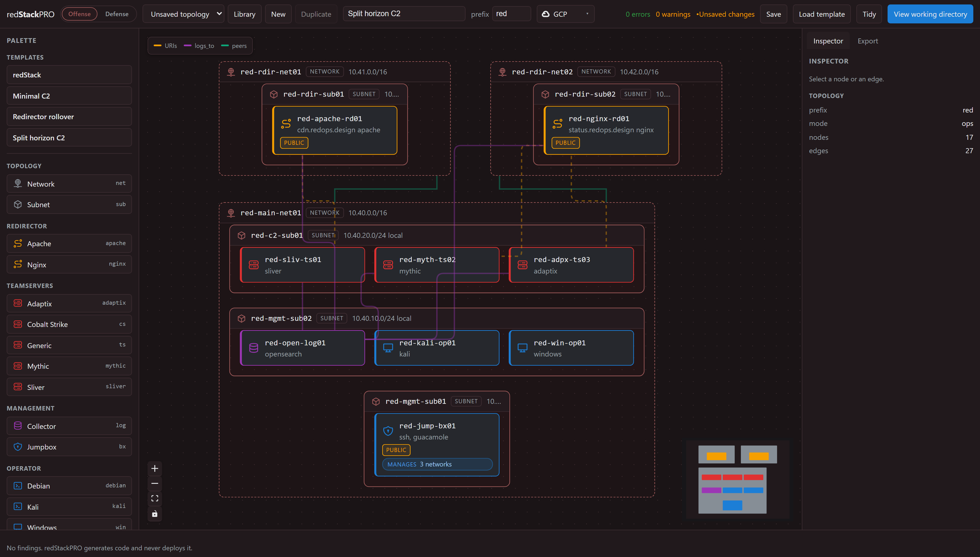Load the Redirector rollover template
Screen dimensions: 980x557
[69, 117]
